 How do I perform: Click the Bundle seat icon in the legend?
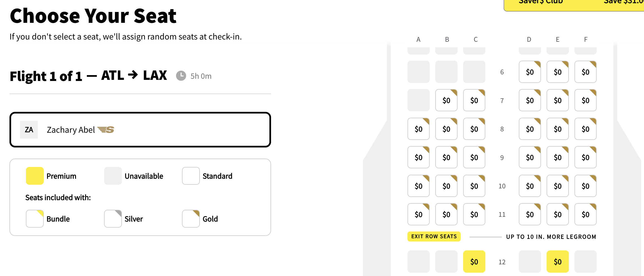[35, 219]
